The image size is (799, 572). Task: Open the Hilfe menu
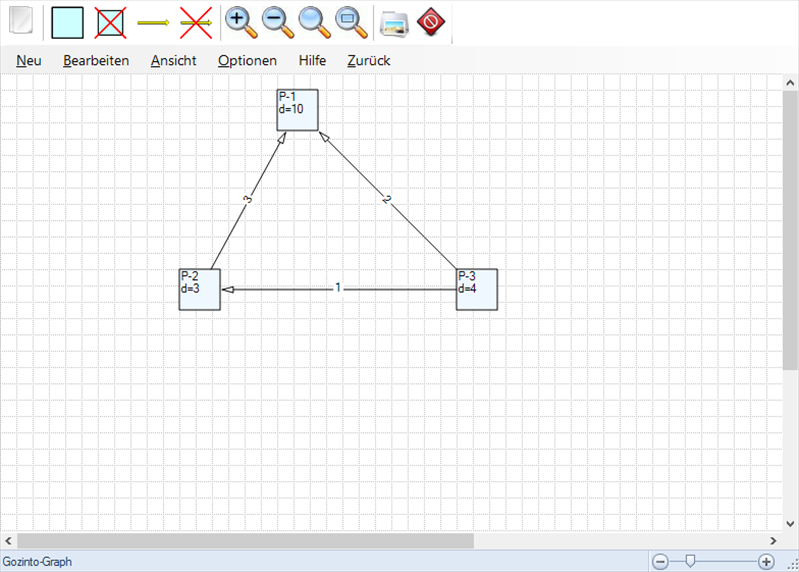(x=312, y=60)
